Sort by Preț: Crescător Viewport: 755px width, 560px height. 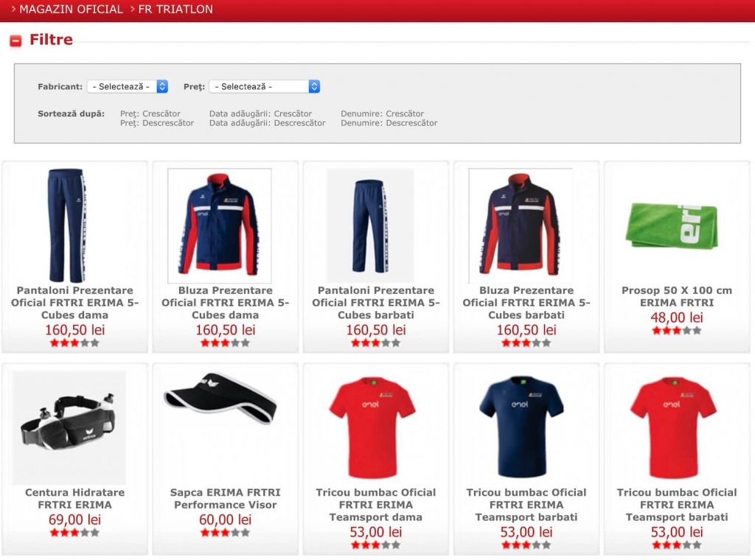[x=150, y=113]
